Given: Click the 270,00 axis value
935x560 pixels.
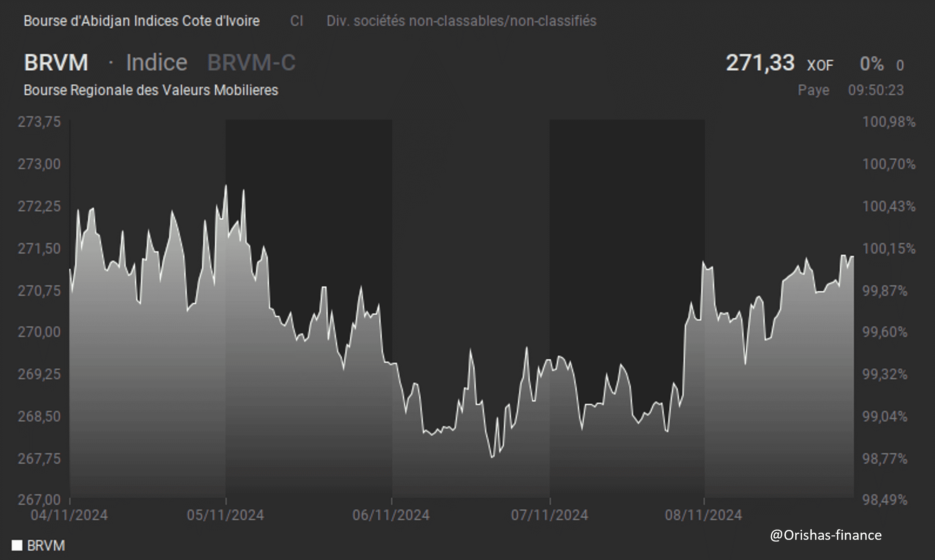Looking at the screenshot, I should tap(39, 332).
